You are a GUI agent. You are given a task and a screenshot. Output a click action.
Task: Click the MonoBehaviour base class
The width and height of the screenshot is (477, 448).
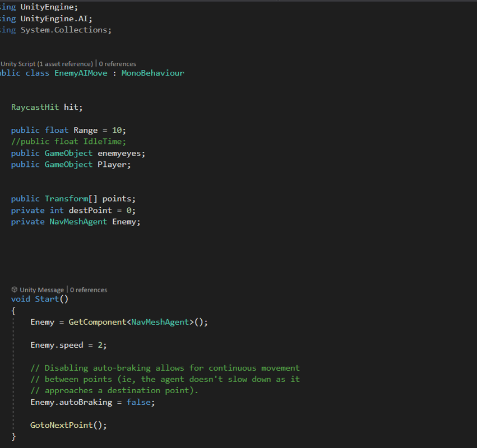point(152,73)
